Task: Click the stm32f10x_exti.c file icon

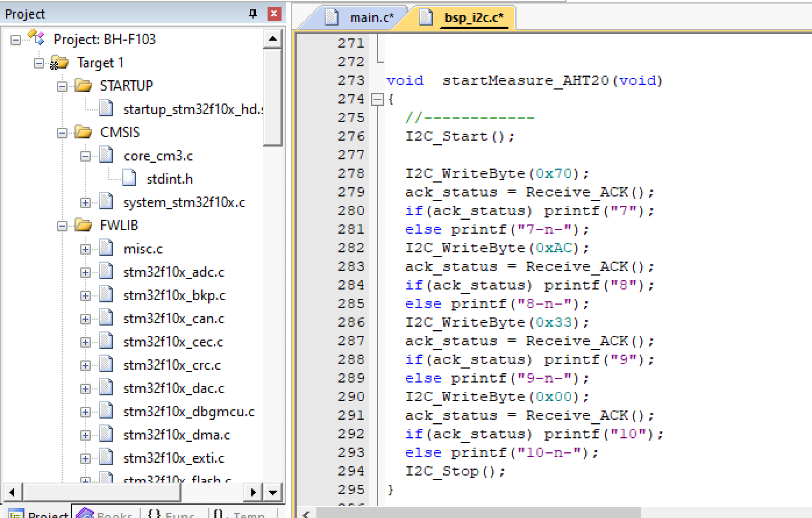Action: (x=106, y=457)
